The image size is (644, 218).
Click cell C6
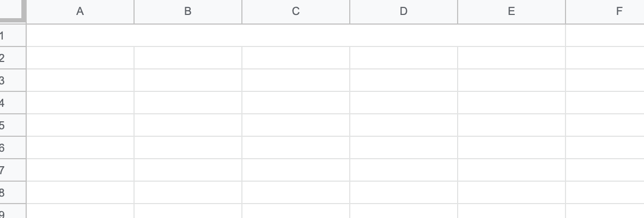[x=296, y=148]
